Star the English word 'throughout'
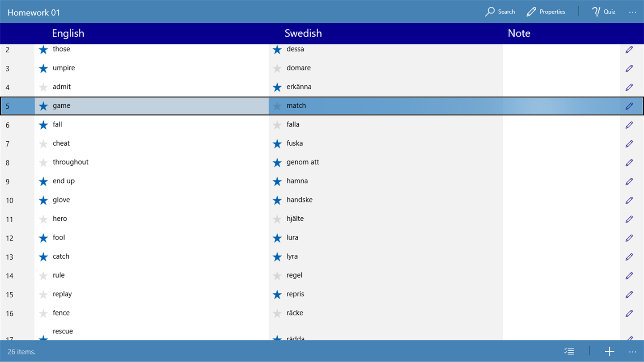Image resolution: width=644 pixels, height=362 pixels. pyautogui.click(x=43, y=163)
